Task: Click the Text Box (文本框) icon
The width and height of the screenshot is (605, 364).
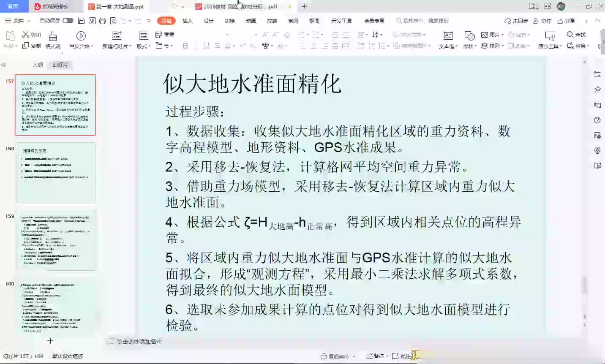Action: coord(448,36)
